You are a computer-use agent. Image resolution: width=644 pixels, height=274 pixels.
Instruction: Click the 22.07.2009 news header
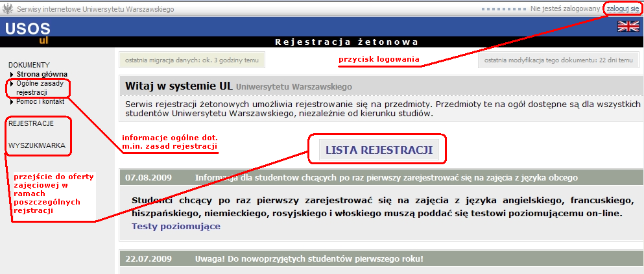[x=381, y=259]
